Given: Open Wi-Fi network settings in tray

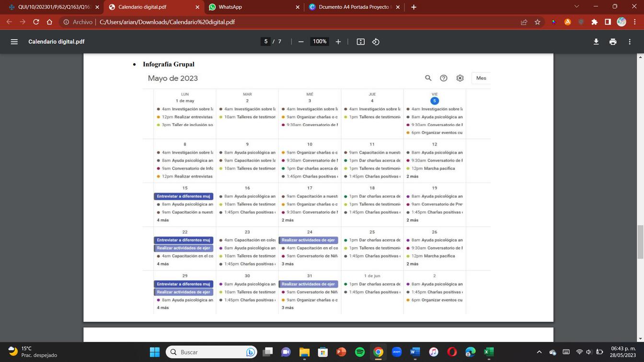Looking at the screenshot, I should click(579, 352).
